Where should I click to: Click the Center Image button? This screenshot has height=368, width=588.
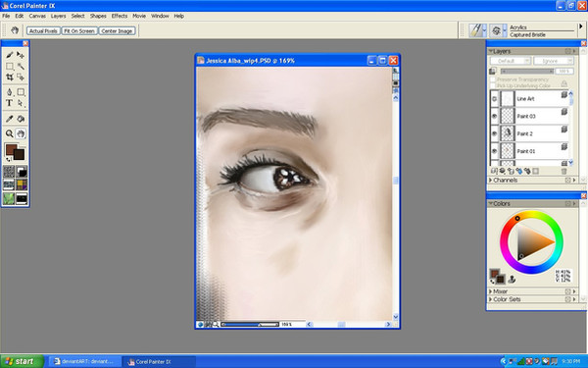[117, 30]
